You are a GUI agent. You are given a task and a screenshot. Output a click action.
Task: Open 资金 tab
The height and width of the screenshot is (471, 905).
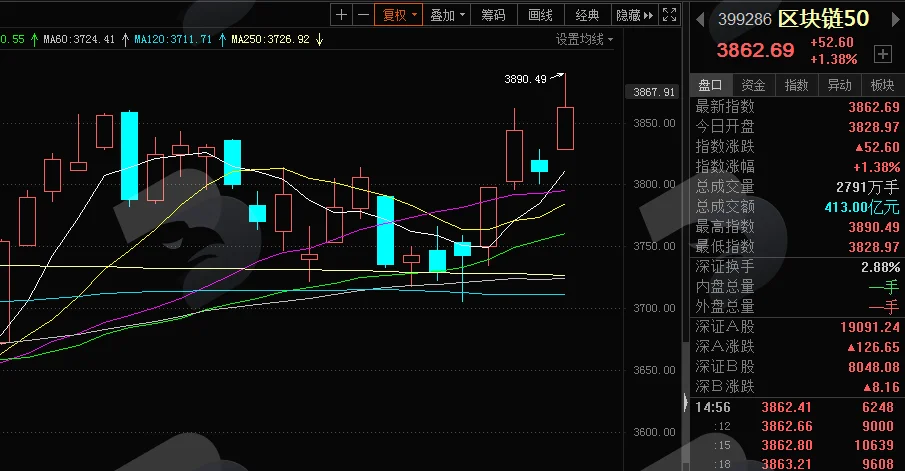point(753,85)
